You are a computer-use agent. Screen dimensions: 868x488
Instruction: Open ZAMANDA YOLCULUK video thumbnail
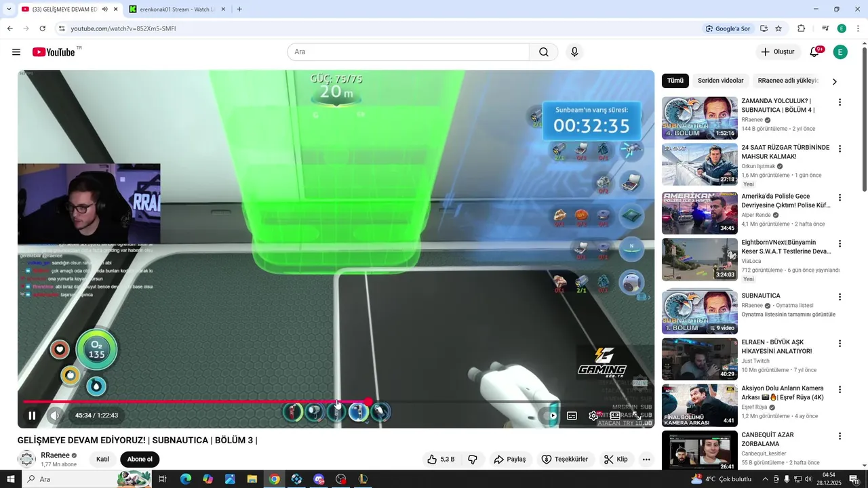[x=699, y=118]
